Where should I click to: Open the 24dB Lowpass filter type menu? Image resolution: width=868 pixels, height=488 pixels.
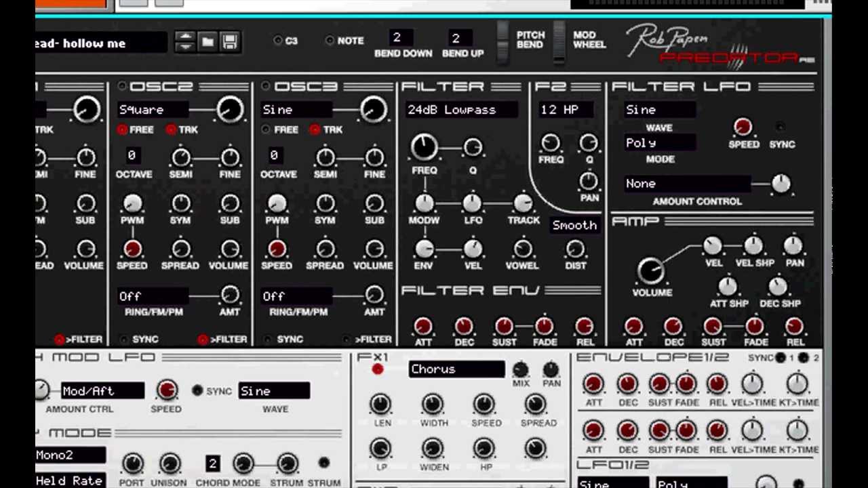point(461,109)
